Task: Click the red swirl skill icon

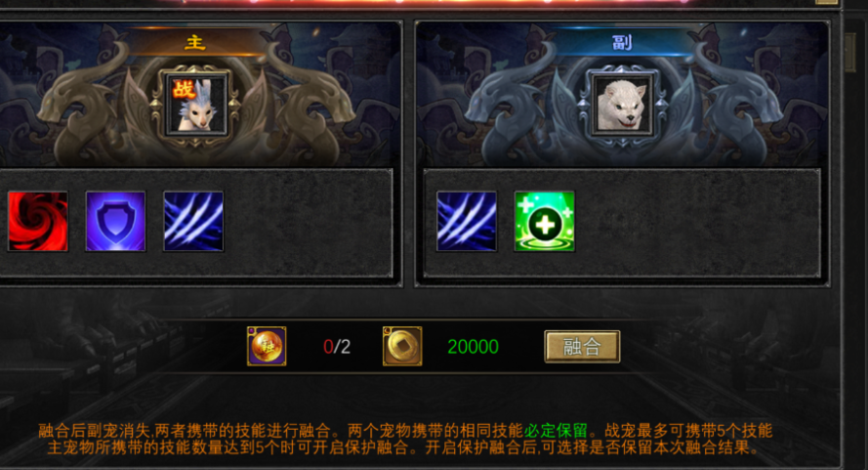Action: pyautogui.click(x=38, y=221)
